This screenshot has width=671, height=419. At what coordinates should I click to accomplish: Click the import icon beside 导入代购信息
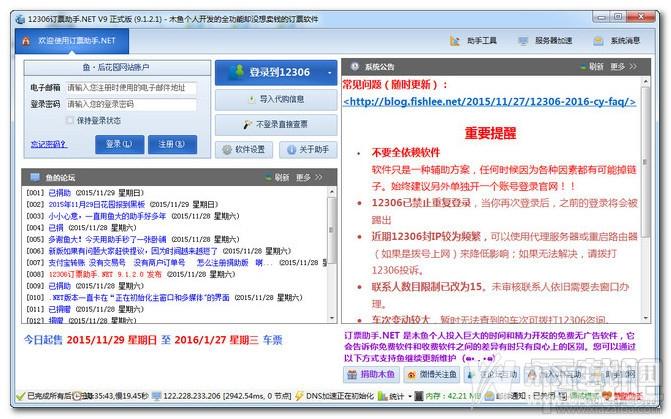252,99
